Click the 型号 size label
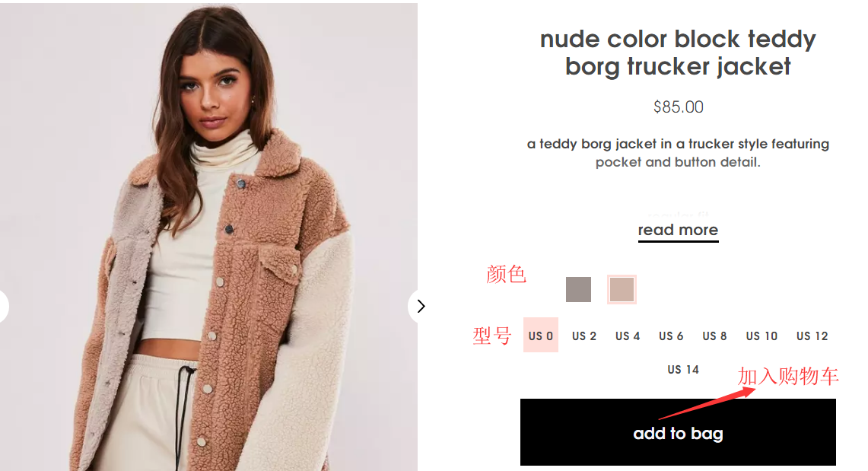This screenshot has width=868, height=471. point(491,336)
